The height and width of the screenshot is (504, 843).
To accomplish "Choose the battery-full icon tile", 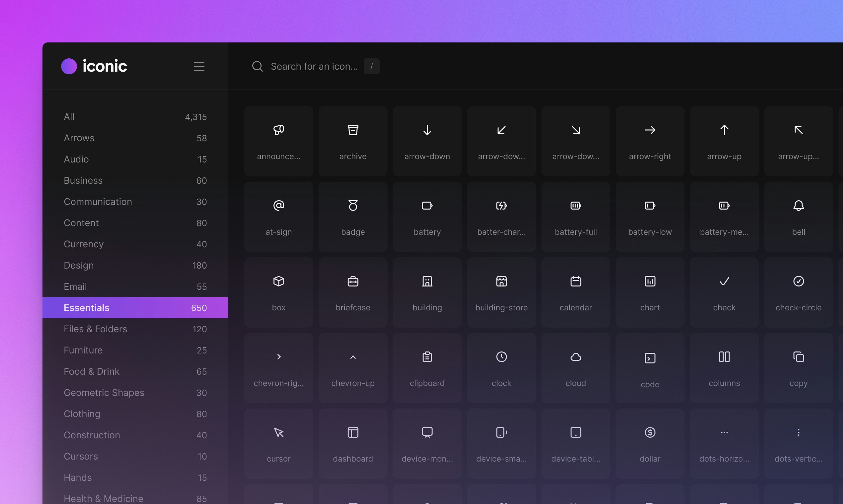I will point(575,217).
